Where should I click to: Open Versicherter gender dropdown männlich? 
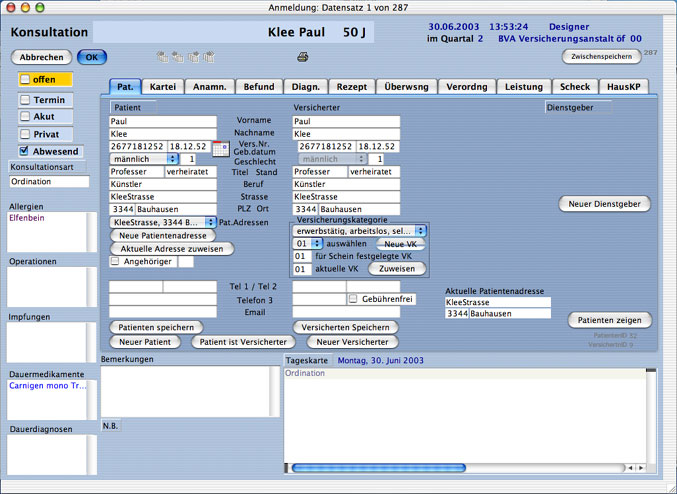pyautogui.click(x=332, y=159)
